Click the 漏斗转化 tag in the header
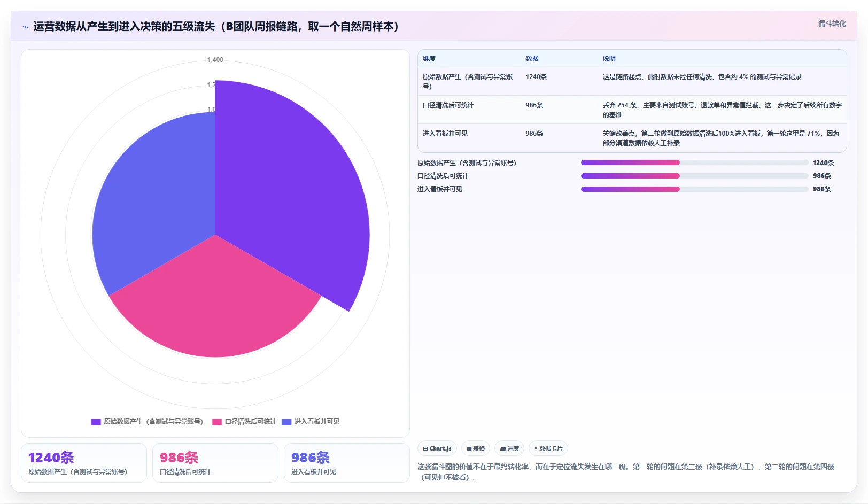This screenshot has height=504, width=868. coord(832,24)
